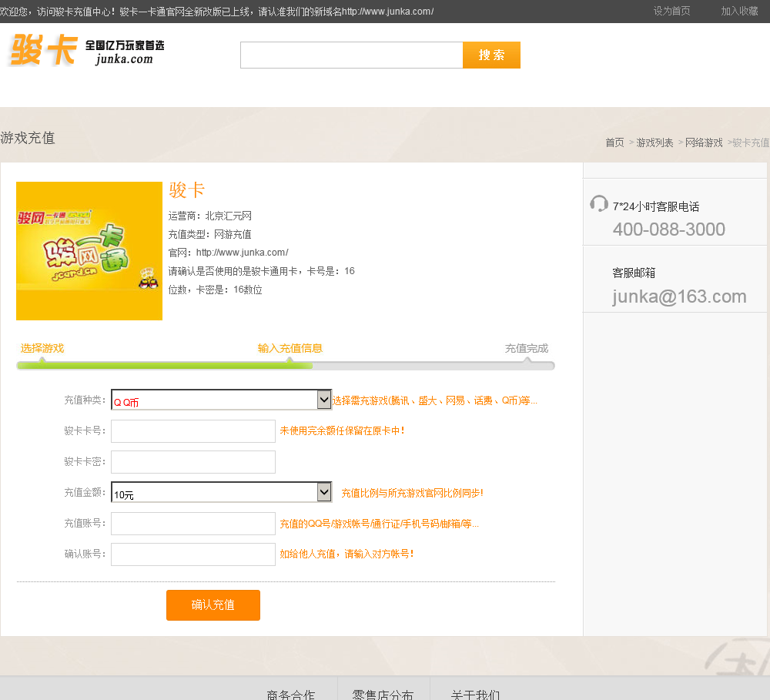Click the email junka@163.com

[679, 296]
